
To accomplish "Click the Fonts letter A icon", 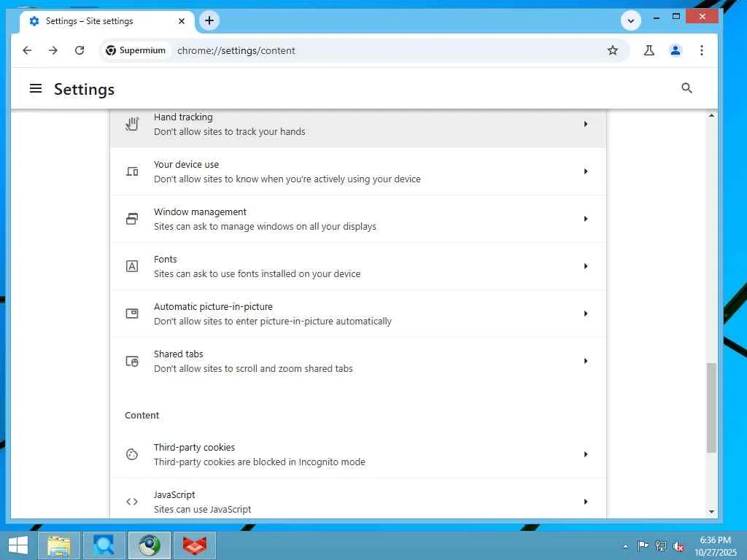I will pos(132,266).
